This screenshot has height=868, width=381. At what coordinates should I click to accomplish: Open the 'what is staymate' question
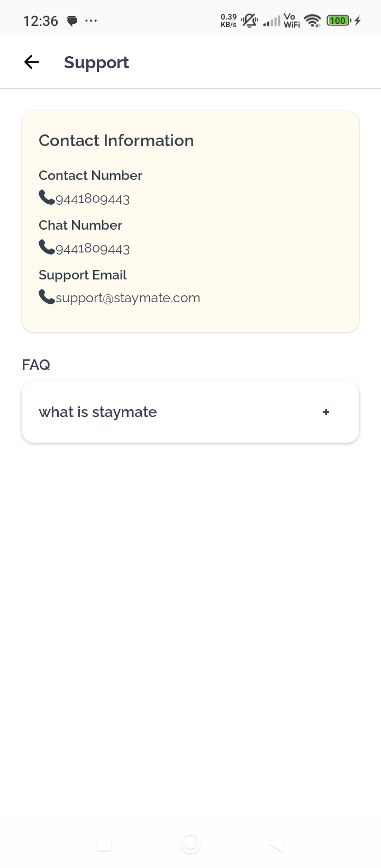(98, 412)
